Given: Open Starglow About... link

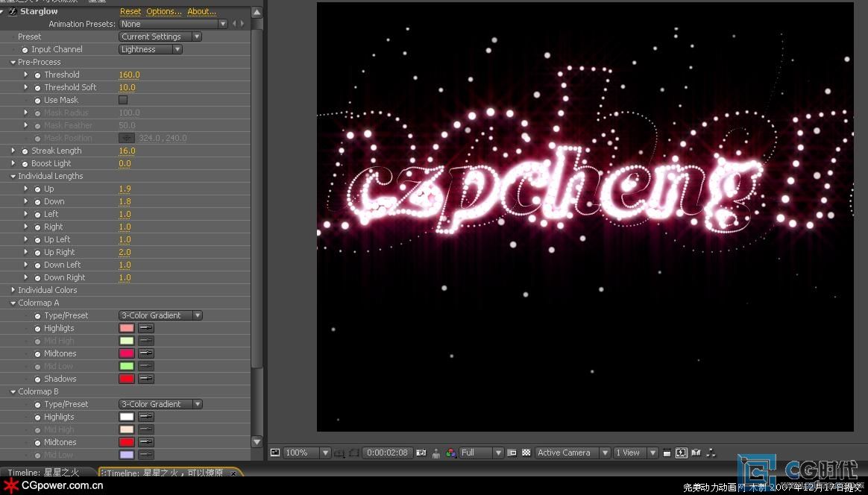Looking at the screenshot, I should pyautogui.click(x=201, y=11).
